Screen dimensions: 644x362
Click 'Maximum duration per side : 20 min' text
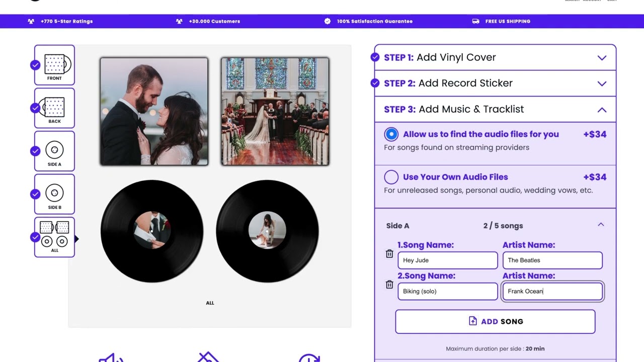(495, 348)
